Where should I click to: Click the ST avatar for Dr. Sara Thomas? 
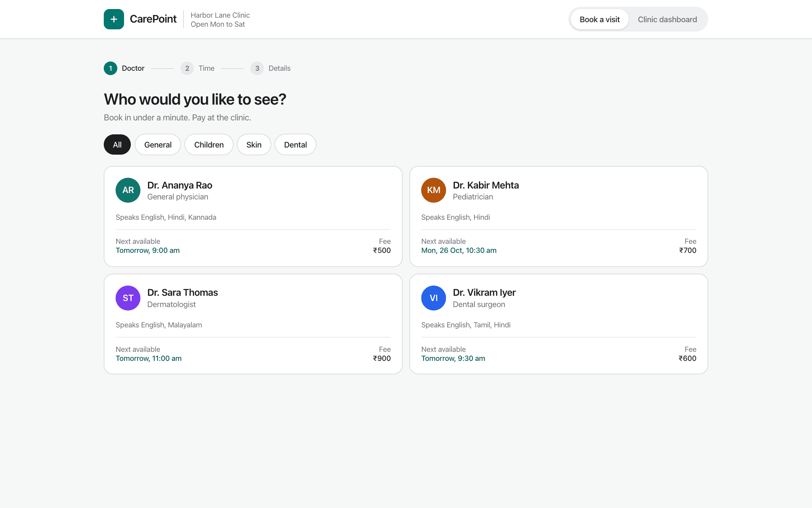(128, 298)
